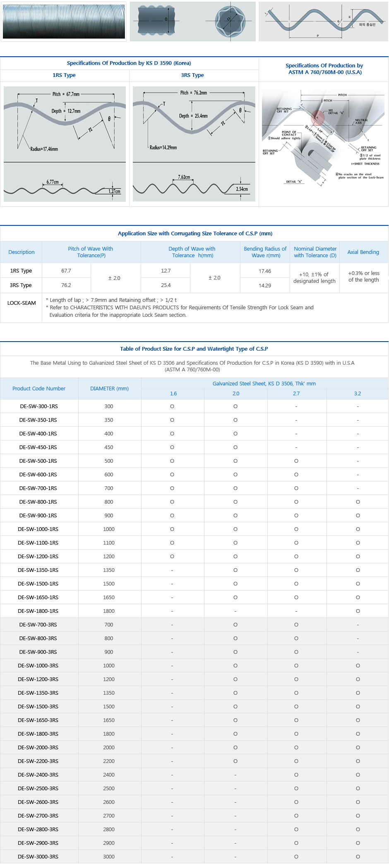Select product code DE-SW-700-3RS
This screenshot has height=868, width=389.
point(38,625)
